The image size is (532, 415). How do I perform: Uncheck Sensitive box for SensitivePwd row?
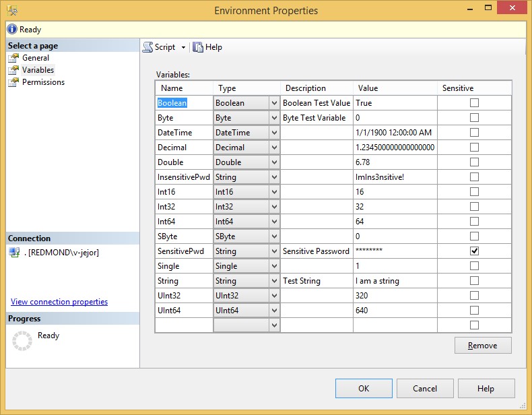pos(474,251)
